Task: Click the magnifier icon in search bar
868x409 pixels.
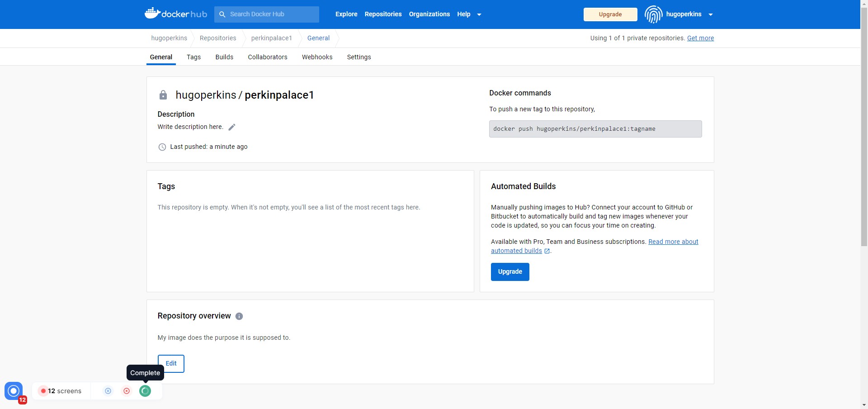Action: 222,14
